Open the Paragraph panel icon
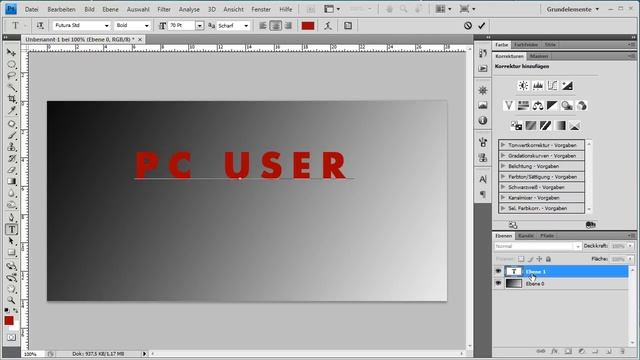This screenshot has width=640, height=360. click(483, 194)
